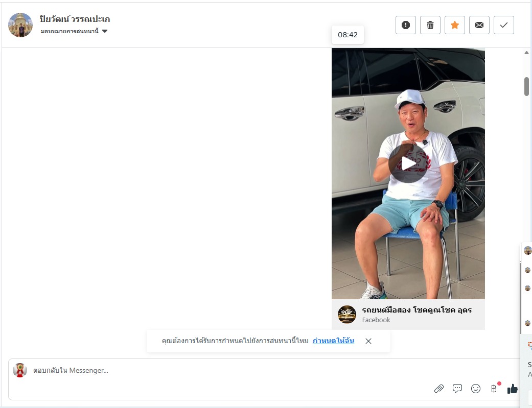
Task: Mark conversation unread with envelope icon
Action: click(479, 25)
